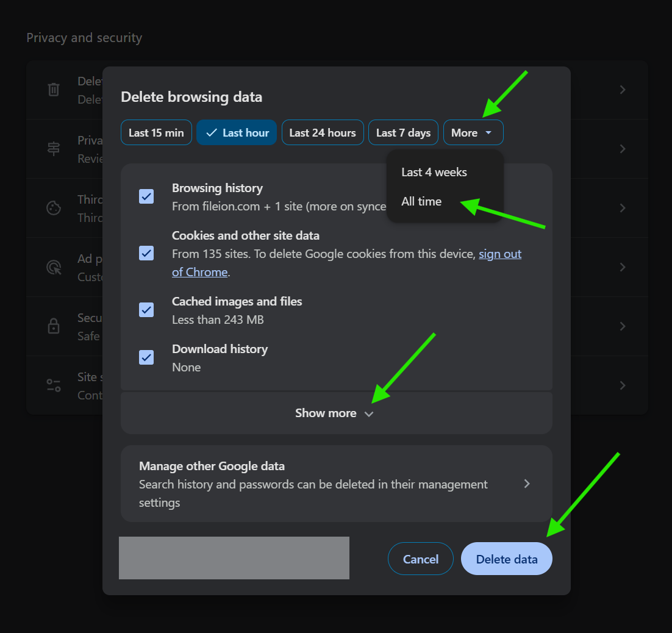Click the arrow beside Manage other Google data
Viewport: 672px width, 633px height.
tap(527, 484)
